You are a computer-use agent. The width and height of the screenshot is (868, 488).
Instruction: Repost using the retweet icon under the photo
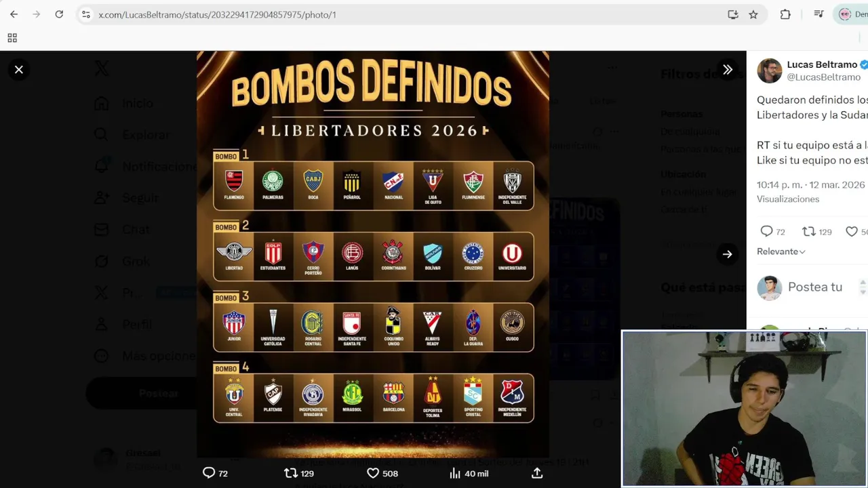tap(290, 473)
